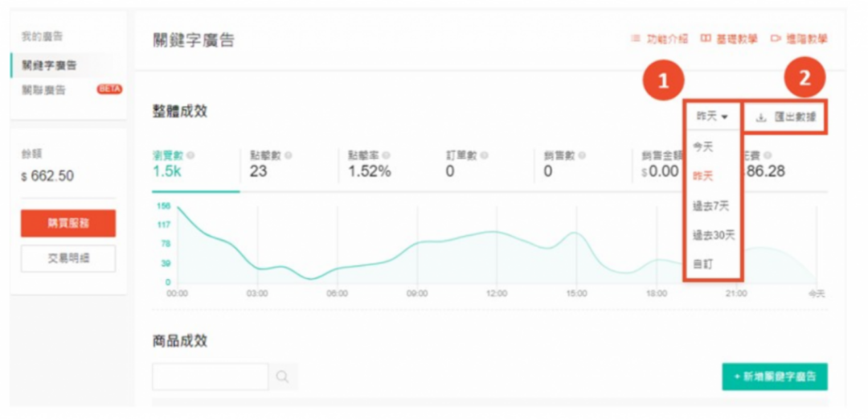Click the download icon beside 匯出數據
This screenshot has height=420, width=868.
[761, 117]
